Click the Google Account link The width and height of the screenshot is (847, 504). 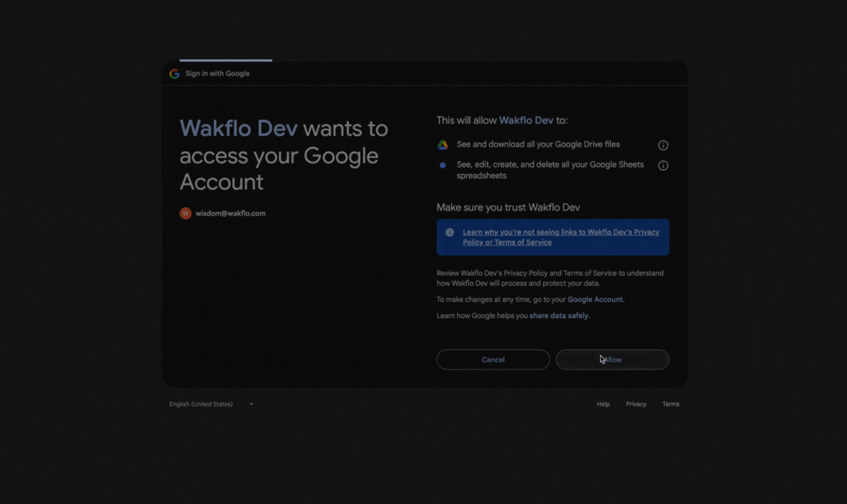595,299
